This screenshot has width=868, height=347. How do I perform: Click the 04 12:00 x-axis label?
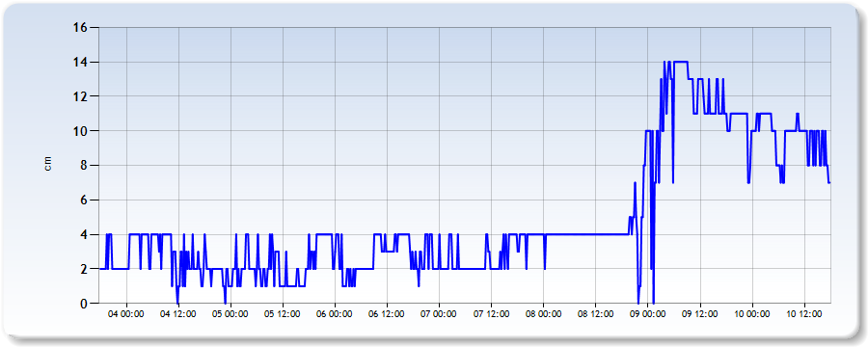pyautogui.click(x=178, y=314)
